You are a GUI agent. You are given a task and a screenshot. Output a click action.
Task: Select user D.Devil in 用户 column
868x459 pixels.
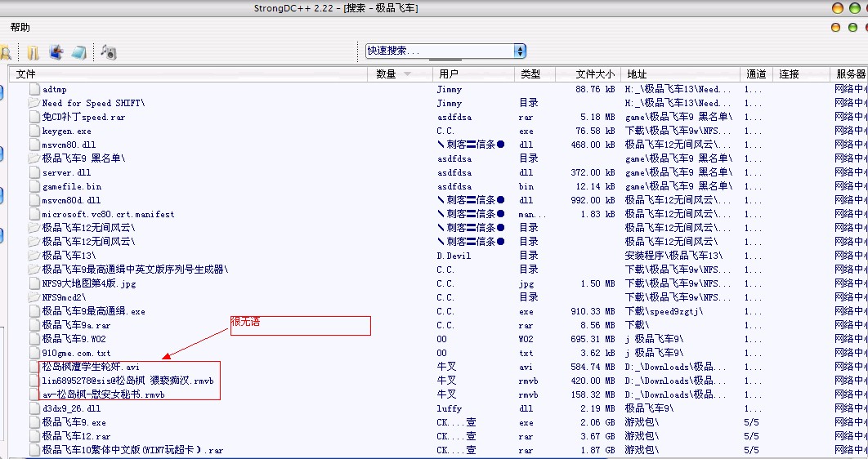[454, 256]
